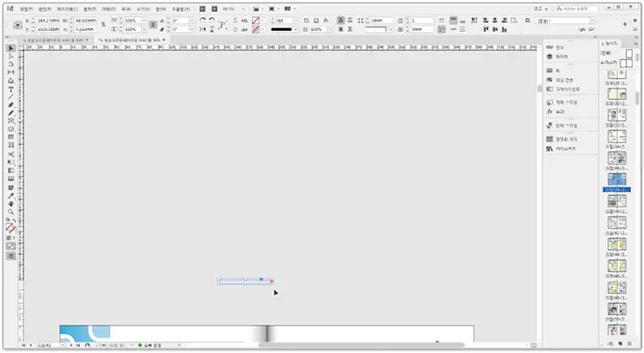The width and height of the screenshot is (644, 353).
Task: Open the Scale X percentage dropdown
Action: [144, 20]
